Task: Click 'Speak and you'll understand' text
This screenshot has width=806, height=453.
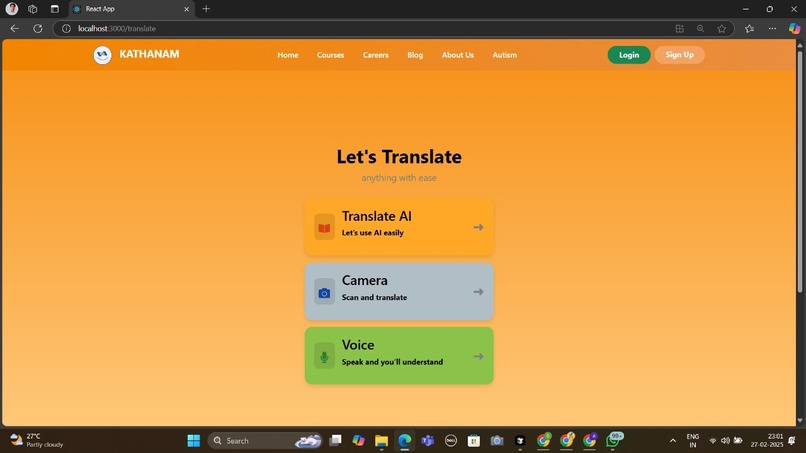Action: coord(392,362)
